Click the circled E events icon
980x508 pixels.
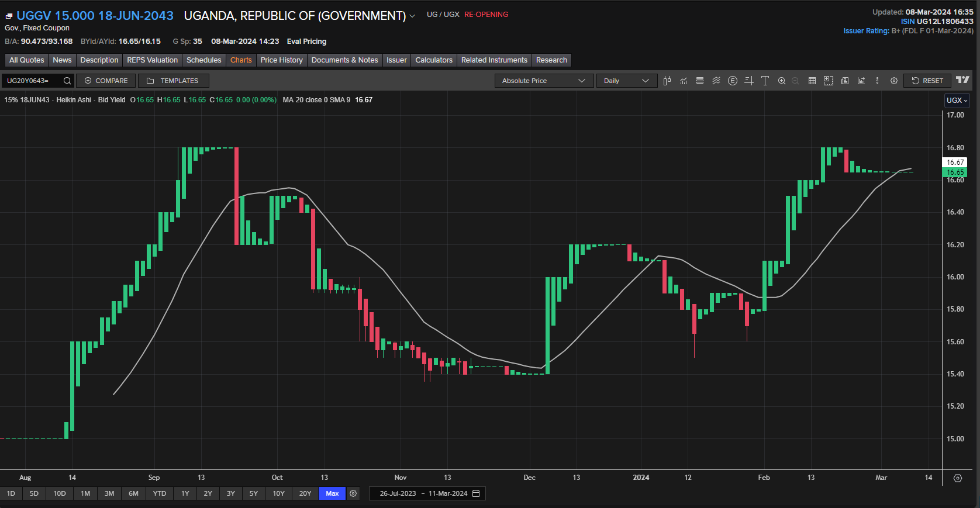click(733, 81)
